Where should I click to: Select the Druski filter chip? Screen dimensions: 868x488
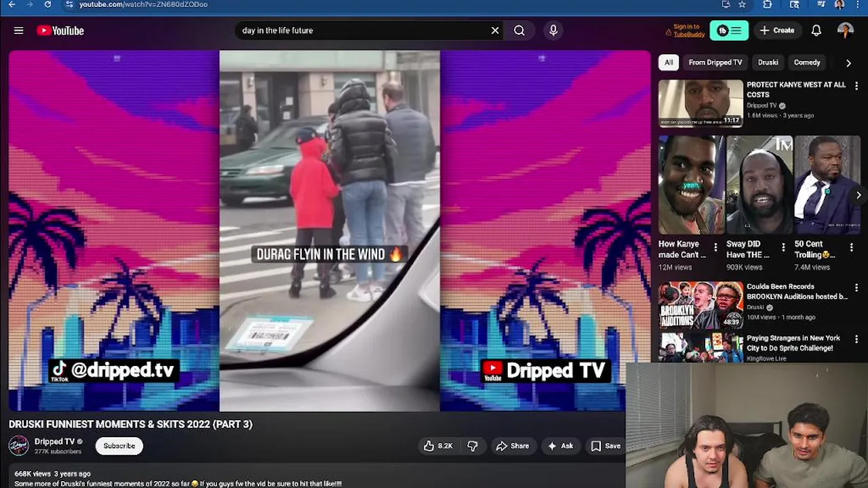click(x=768, y=62)
